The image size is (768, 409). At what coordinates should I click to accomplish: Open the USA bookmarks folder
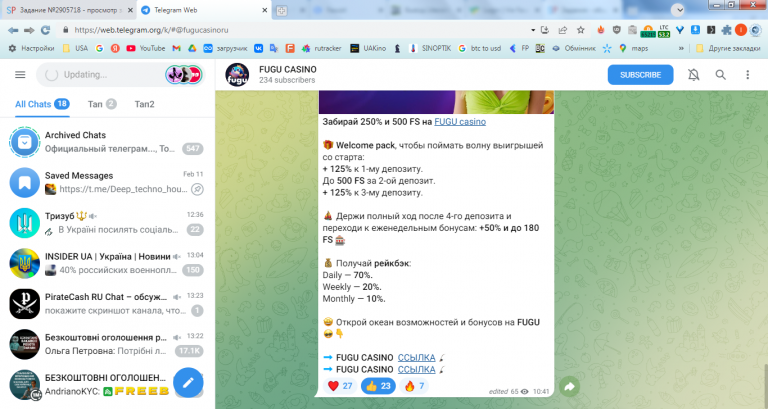tap(75, 48)
